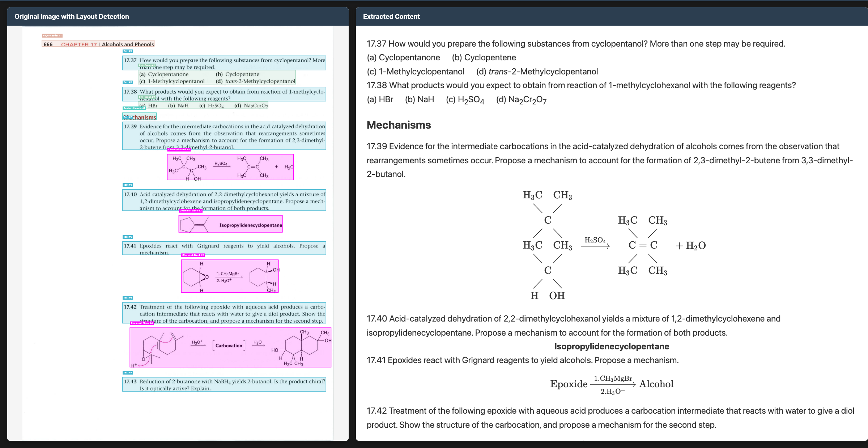Viewport: 868px width, 448px height.
Task: Select the 'Text #2' layout tag
Action: point(128,82)
